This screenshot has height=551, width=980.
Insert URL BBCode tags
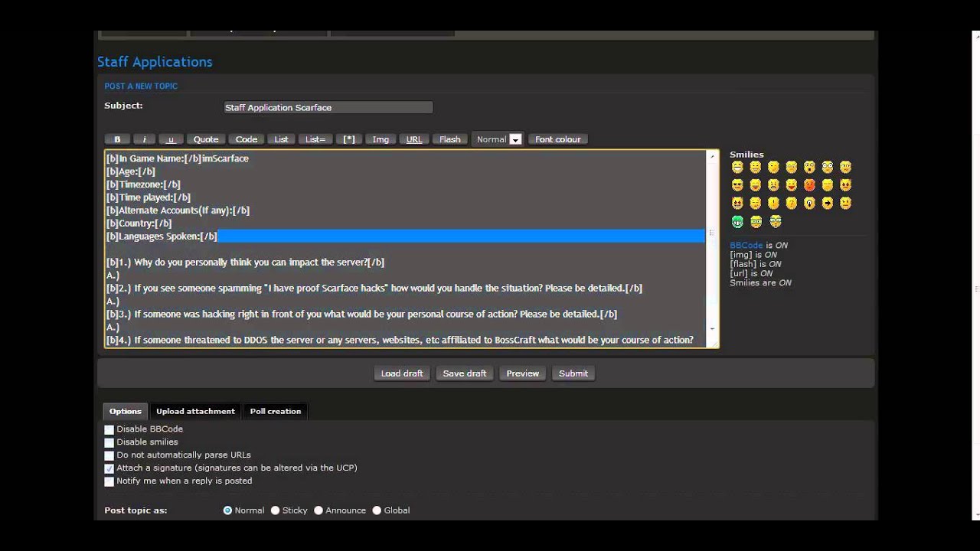[414, 139]
